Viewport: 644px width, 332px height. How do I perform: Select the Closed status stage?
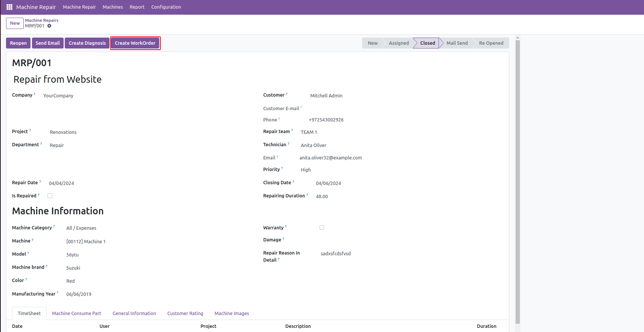pyautogui.click(x=428, y=43)
